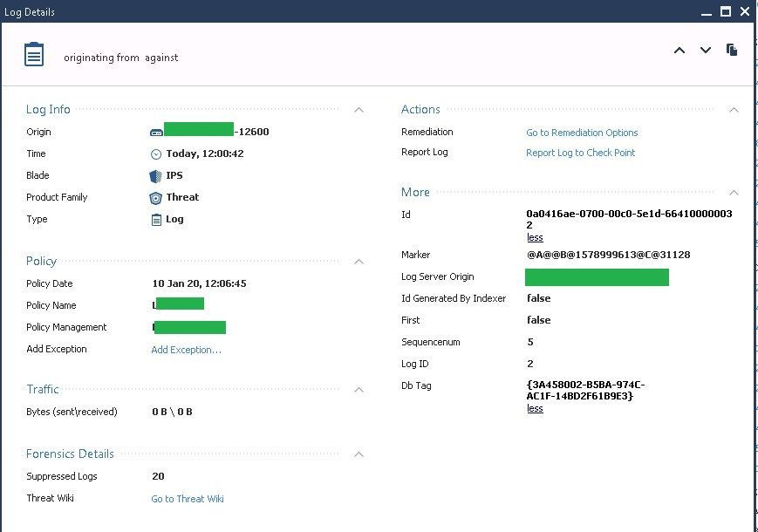
Task: Open the Go to Threat Wiki link
Action: click(188, 499)
